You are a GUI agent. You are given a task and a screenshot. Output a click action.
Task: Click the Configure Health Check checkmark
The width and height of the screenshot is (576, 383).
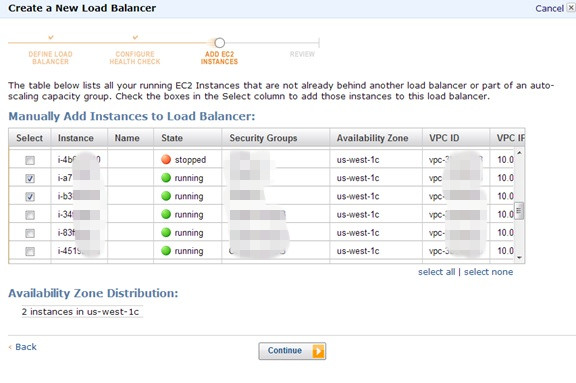pyautogui.click(x=135, y=37)
